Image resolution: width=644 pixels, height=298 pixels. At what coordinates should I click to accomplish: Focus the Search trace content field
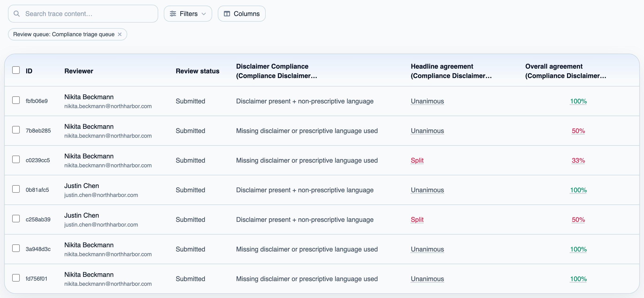pos(83,14)
